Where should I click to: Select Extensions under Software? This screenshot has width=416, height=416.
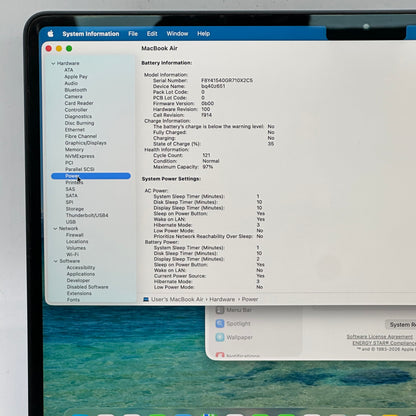pos(79,294)
